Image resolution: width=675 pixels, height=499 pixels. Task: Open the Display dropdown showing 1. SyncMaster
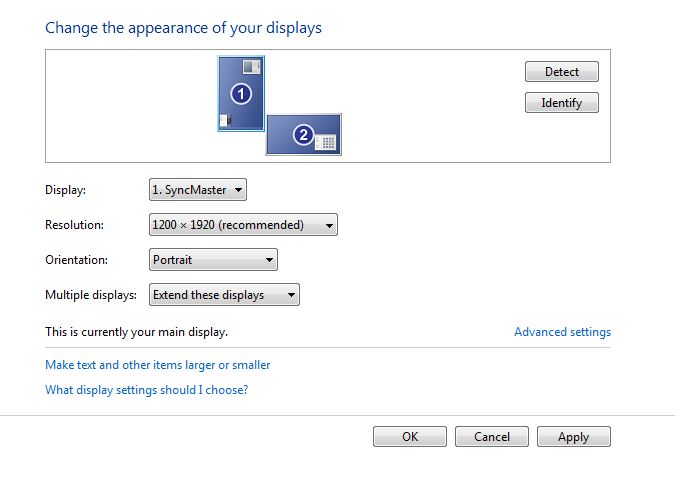coord(198,189)
